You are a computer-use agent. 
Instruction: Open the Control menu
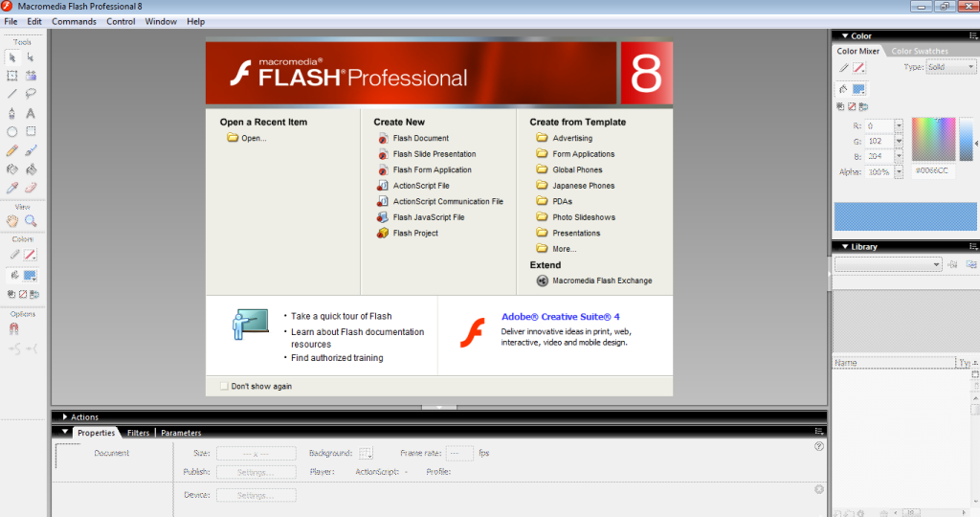pos(121,21)
